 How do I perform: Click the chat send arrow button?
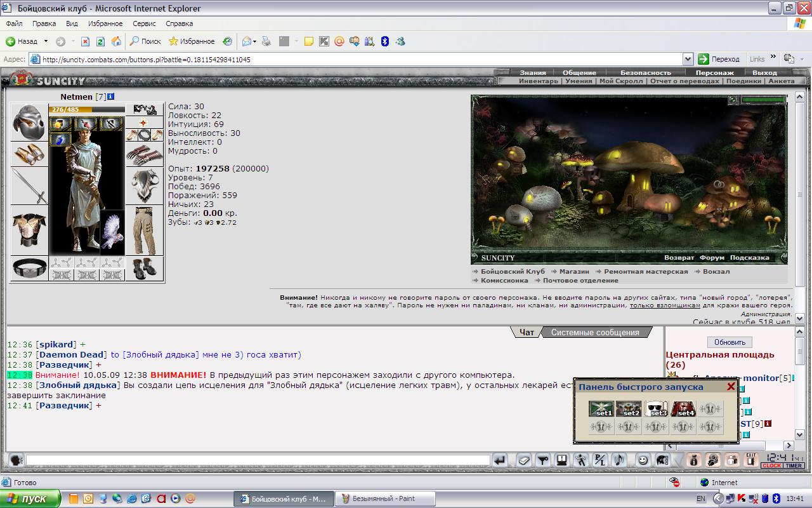click(x=500, y=460)
